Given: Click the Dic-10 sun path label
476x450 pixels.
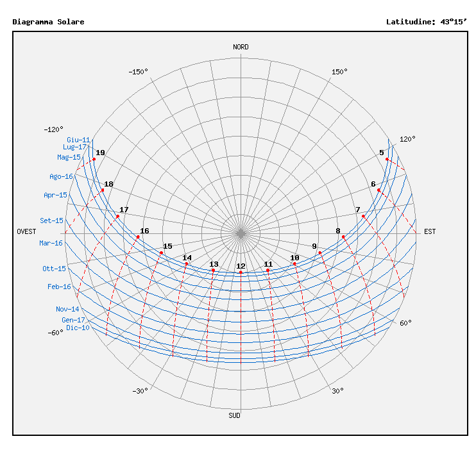Looking at the screenshot, I should (x=78, y=328).
